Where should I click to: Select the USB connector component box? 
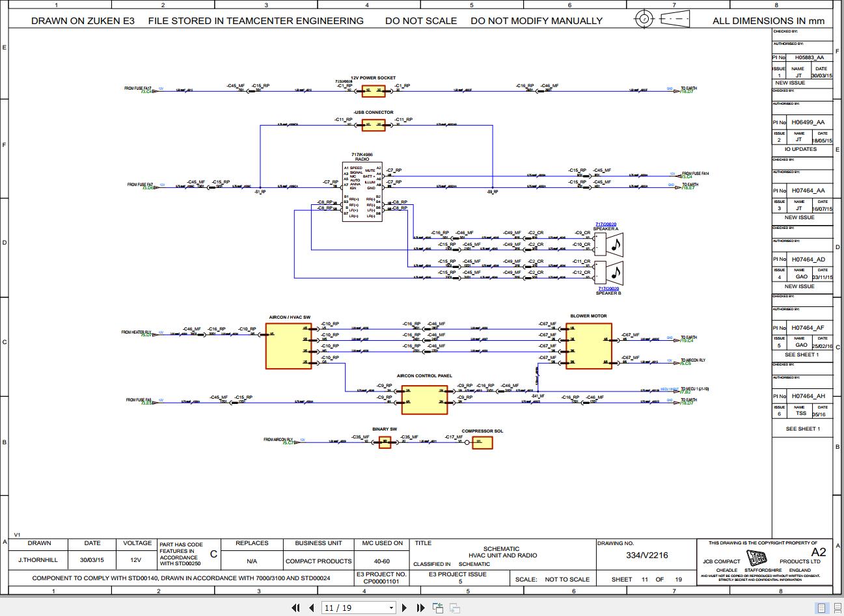click(374, 125)
